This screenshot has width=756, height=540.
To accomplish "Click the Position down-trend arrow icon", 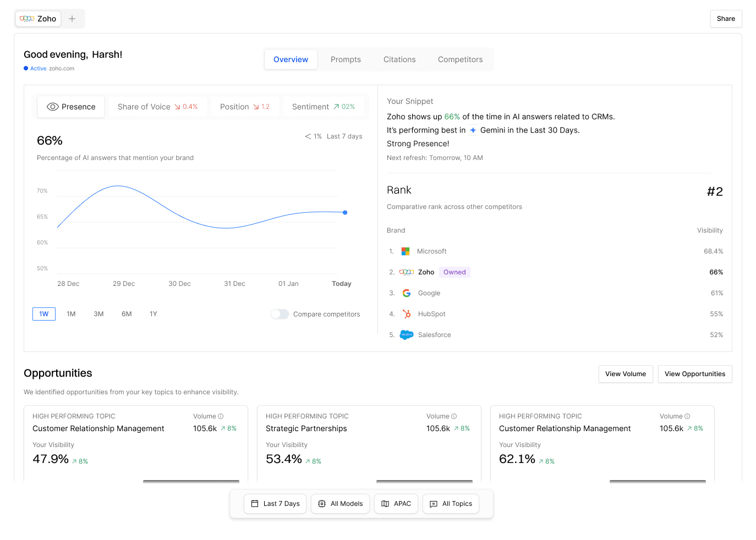I will 256,107.
